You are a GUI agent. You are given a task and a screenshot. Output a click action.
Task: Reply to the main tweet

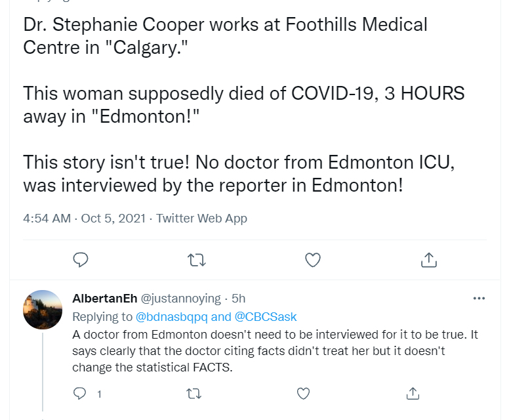pos(81,260)
